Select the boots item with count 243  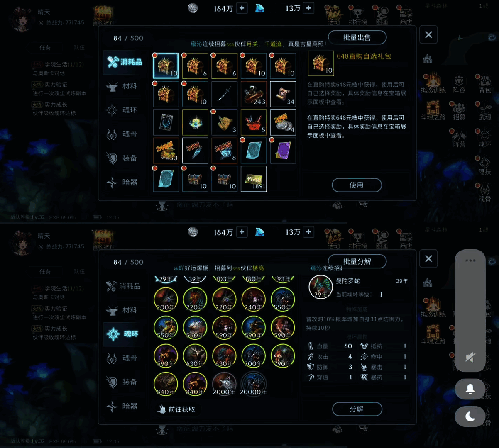254,94
